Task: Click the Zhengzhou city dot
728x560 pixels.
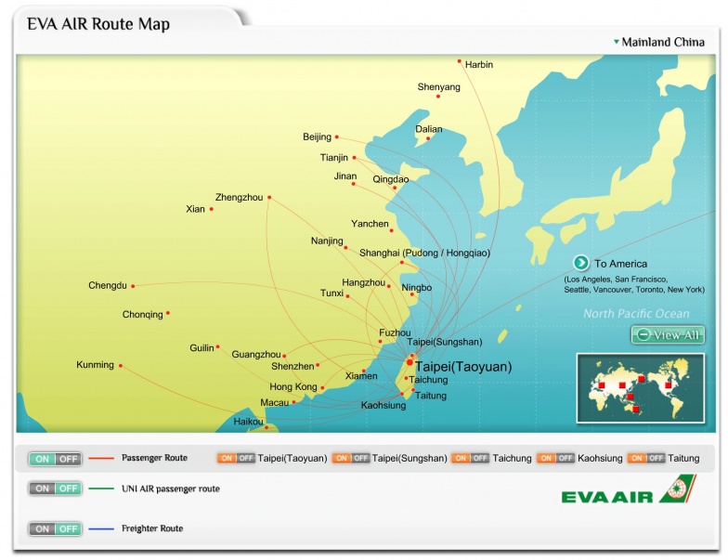Action: 269,197
